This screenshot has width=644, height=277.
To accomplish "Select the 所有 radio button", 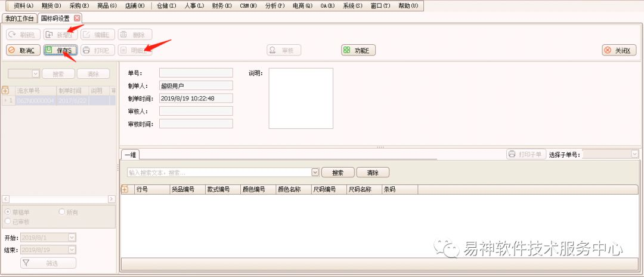I will point(62,212).
